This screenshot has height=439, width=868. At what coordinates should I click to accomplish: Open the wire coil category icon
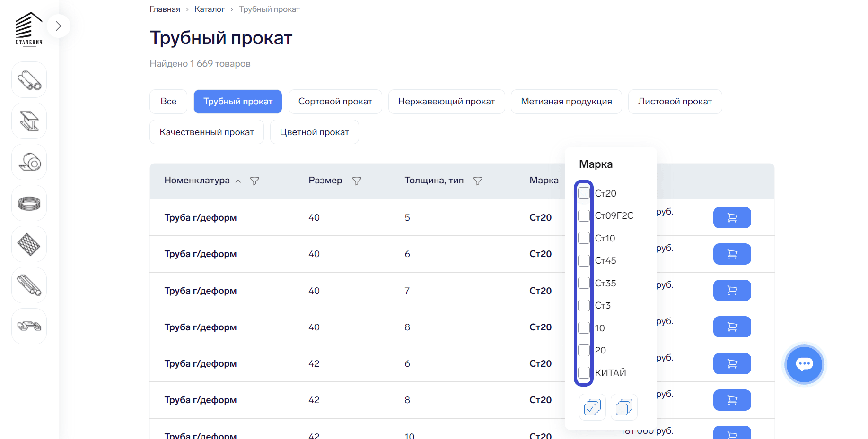tap(29, 203)
